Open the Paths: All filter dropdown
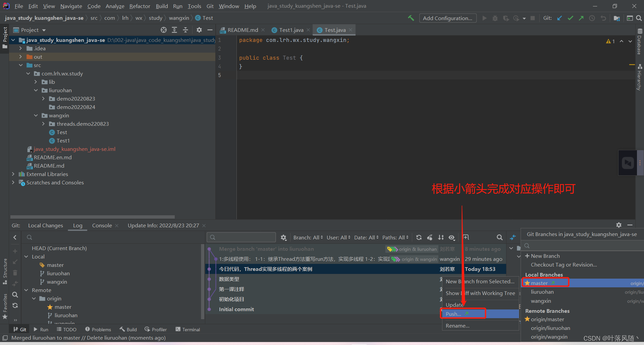644x345 pixels. click(x=395, y=237)
